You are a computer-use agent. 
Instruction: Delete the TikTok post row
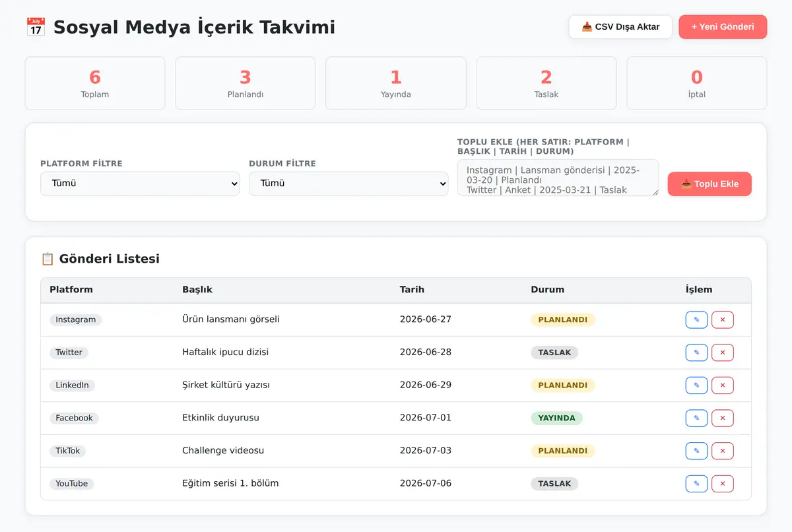723,451
